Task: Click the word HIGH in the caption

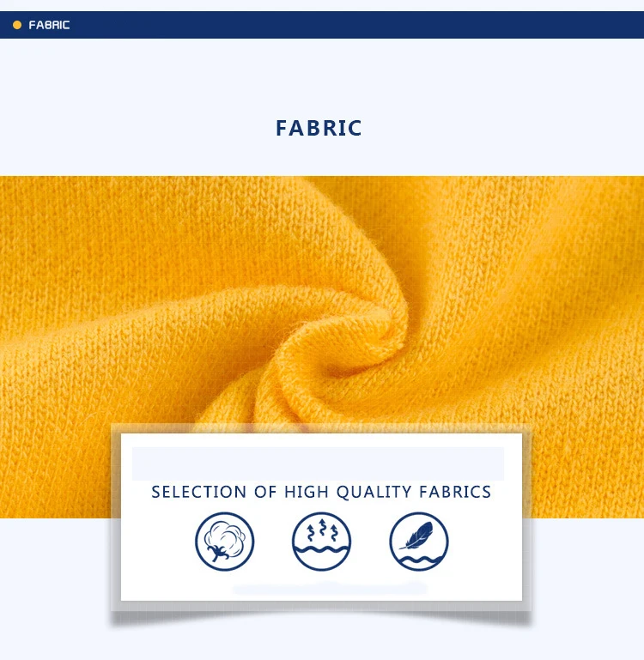Action: coord(307,492)
